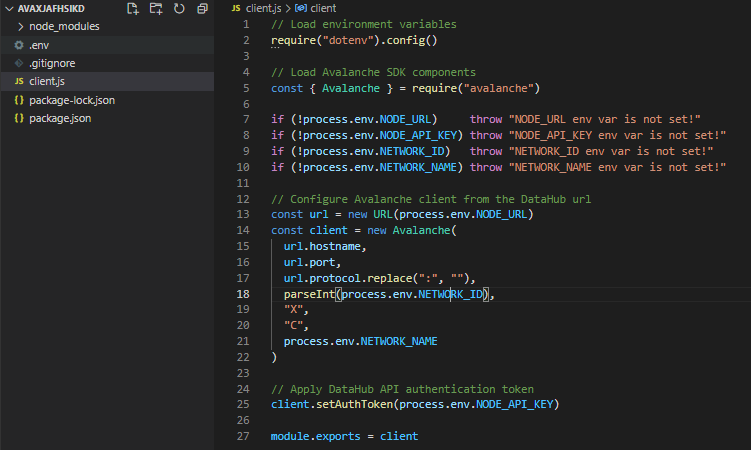The height and width of the screenshot is (450, 751).
Task: Click NETWORK_NAME on line 21
Action: point(399,341)
